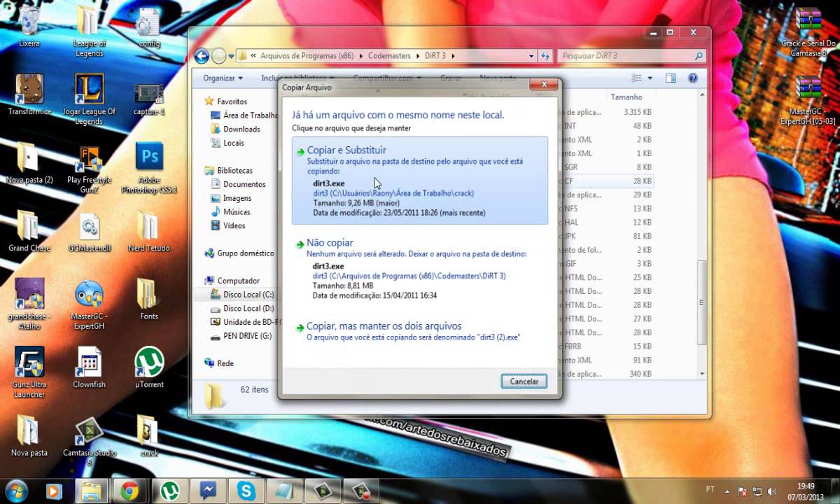This screenshot has width=840, height=504.
Task: Select the Não copiar option
Action: coord(330,242)
